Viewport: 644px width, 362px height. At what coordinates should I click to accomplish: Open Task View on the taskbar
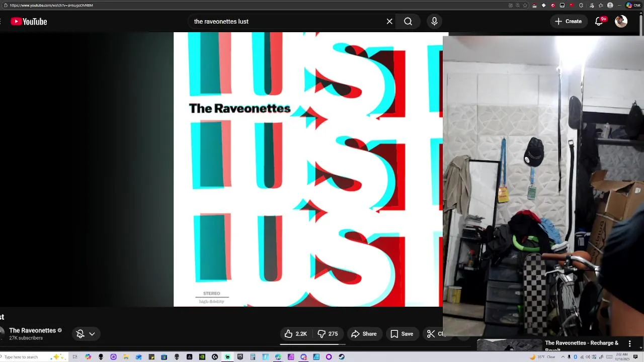pyautogui.click(x=75, y=357)
